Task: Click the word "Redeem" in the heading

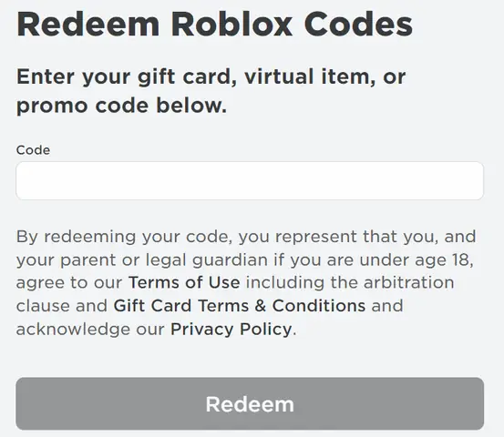Action: pyautogui.click(x=88, y=25)
